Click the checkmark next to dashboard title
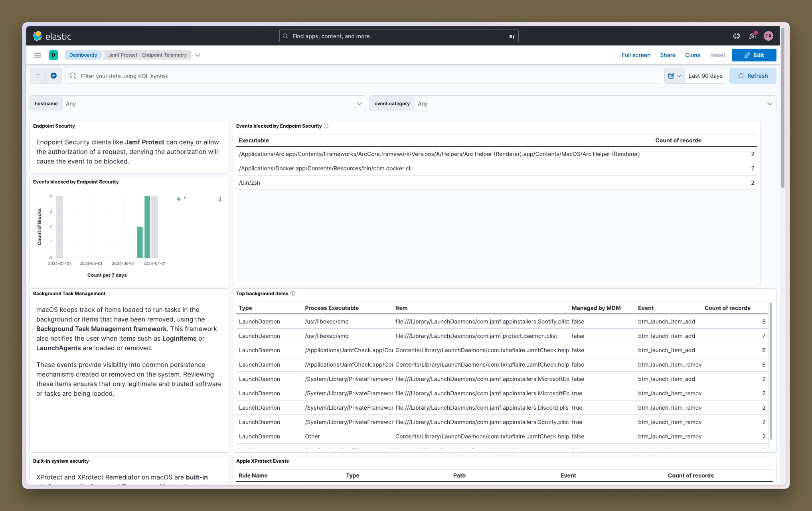Image resolution: width=812 pixels, height=511 pixels. pyautogui.click(x=198, y=55)
